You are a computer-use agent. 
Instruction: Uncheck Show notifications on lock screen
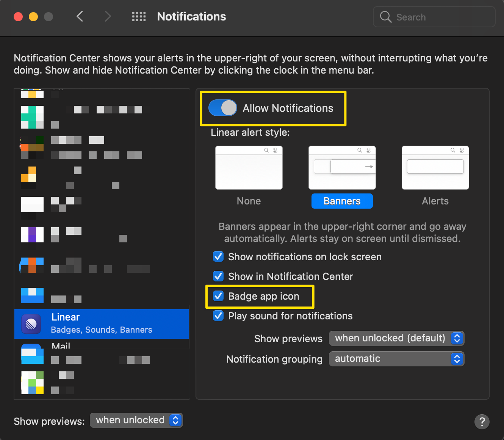point(218,256)
